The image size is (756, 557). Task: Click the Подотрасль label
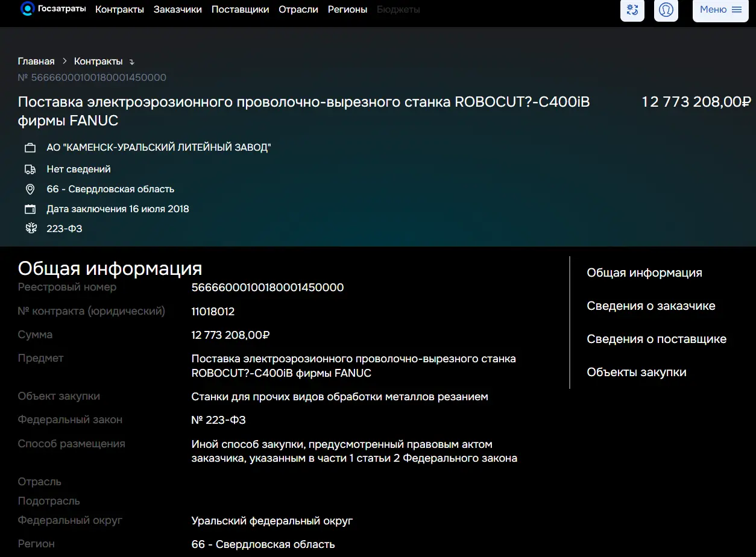(49, 501)
